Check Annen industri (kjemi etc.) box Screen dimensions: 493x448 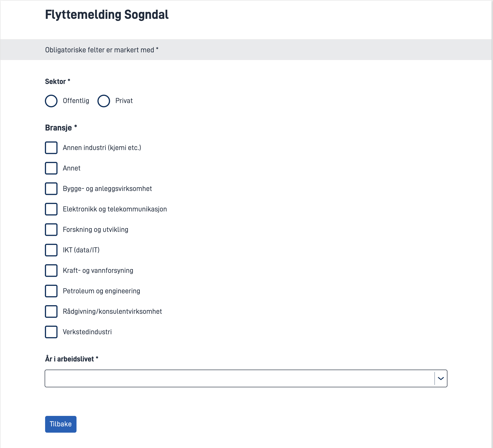pos(51,148)
